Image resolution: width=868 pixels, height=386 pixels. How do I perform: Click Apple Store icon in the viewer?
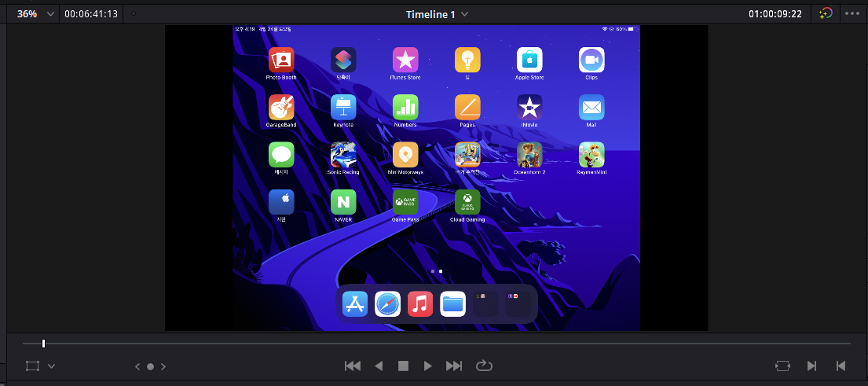[x=529, y=60]
